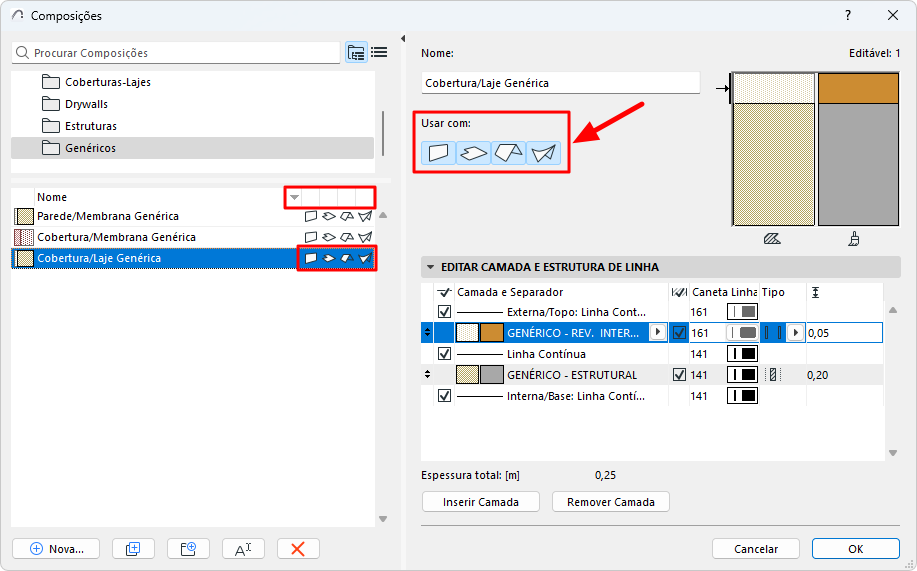The height and width of the screenshot is (571, 917).
Task: Duplicate the selected composite
Action: tap(133, 549)
